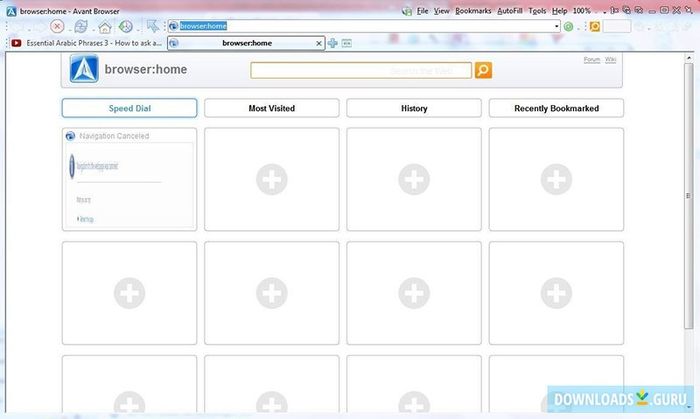Click the Search the Web field on page
The width and height of the screenshot is (700, 419).
pyautogui.click(x=361, y=71)
